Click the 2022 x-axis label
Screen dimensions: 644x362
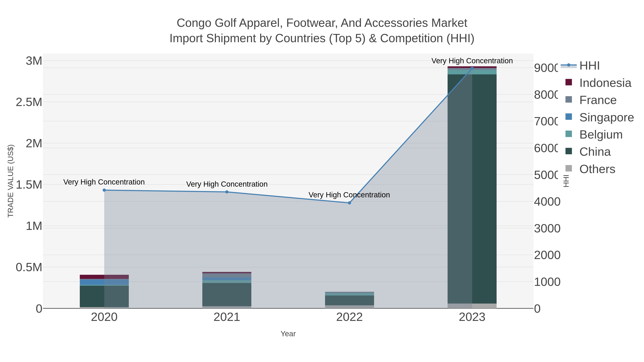(350, 317)
